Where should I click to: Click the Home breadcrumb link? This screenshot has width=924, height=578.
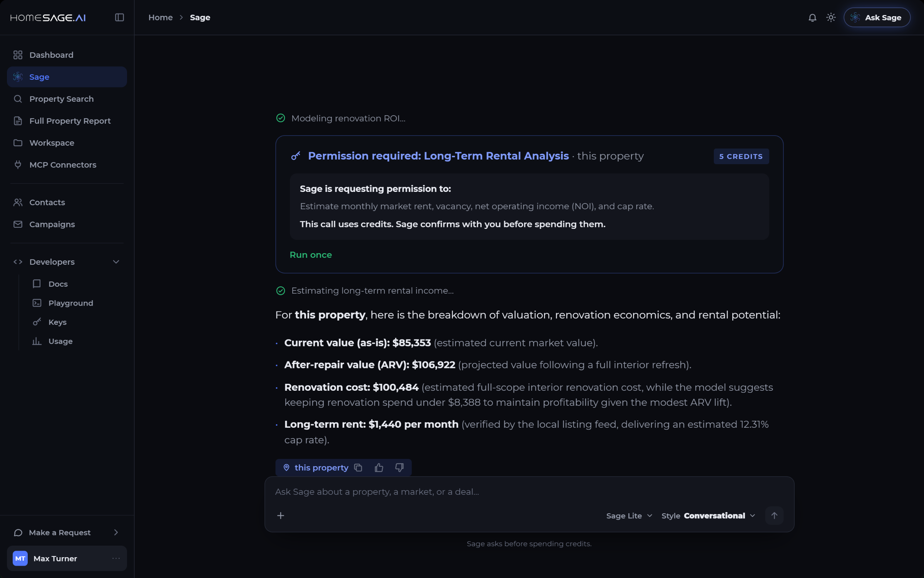(161, 17)
